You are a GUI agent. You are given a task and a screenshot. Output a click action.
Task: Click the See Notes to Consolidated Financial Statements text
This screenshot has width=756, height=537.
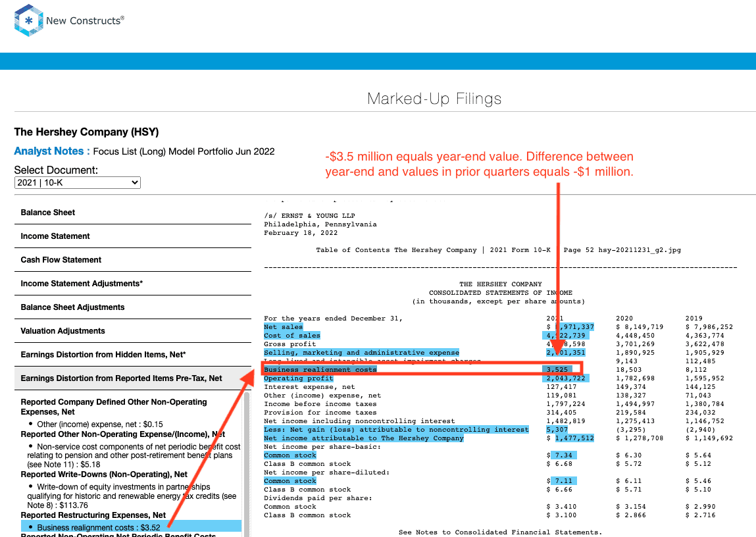tap(501, 532)
